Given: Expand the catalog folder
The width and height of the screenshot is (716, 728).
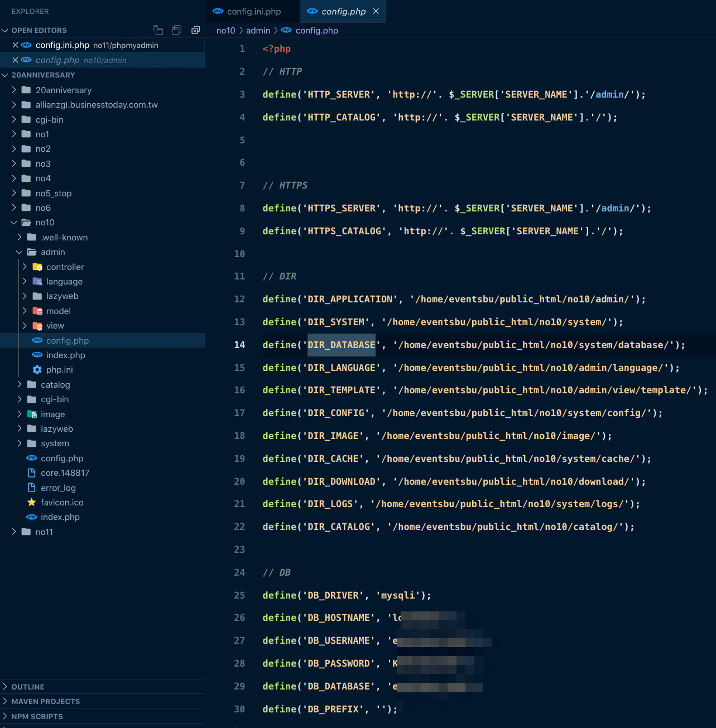Looking at the screenshot, I should coord(20,384).
